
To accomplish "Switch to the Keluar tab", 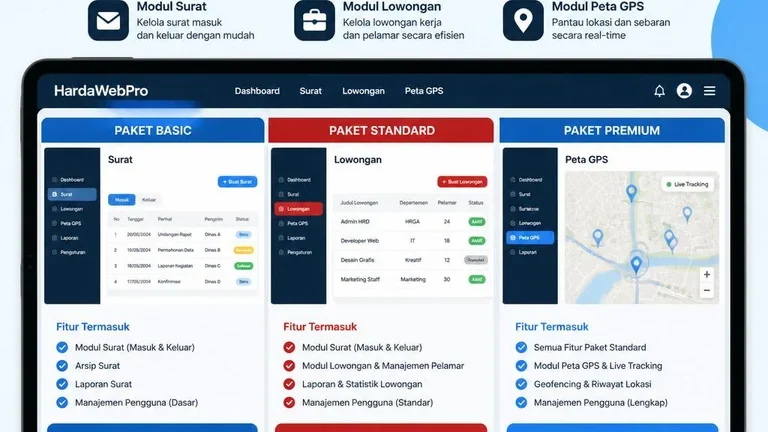I will [149, 200].
